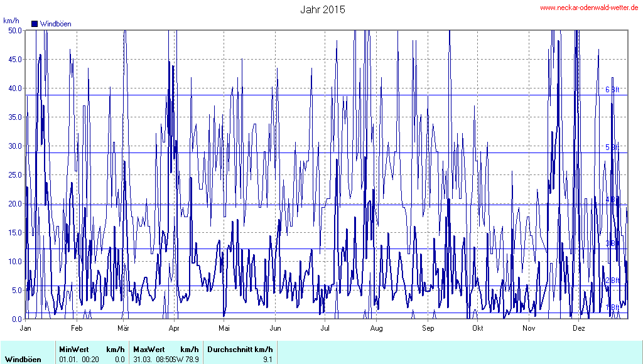
Task: Select the Apr month axis marker
Action: point(175,328)
